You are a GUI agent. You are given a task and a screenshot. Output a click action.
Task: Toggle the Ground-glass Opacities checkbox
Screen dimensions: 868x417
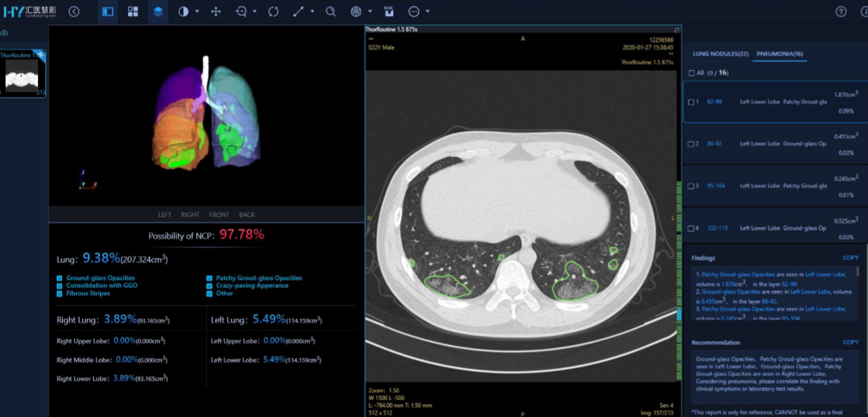point(60,278)
